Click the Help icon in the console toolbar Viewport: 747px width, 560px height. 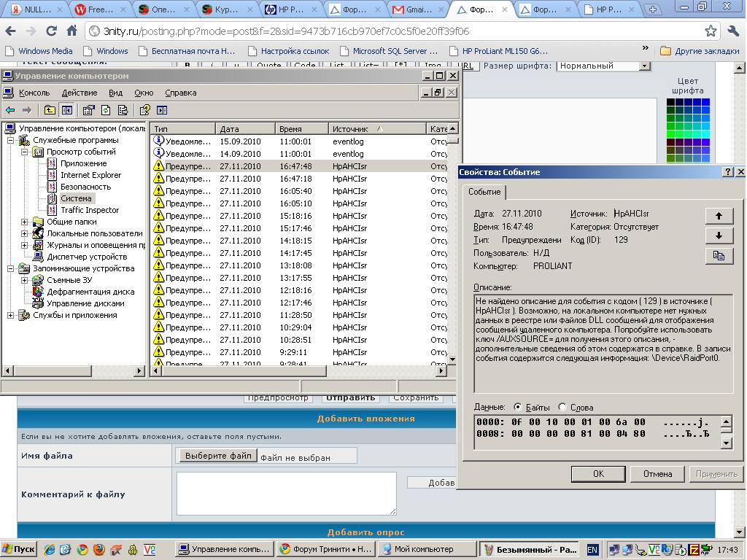click(144, 110)
